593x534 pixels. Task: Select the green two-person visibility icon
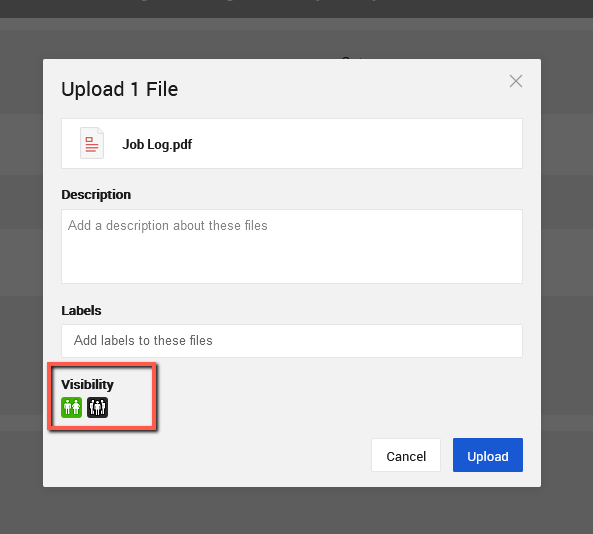click(x=71, y=407)
